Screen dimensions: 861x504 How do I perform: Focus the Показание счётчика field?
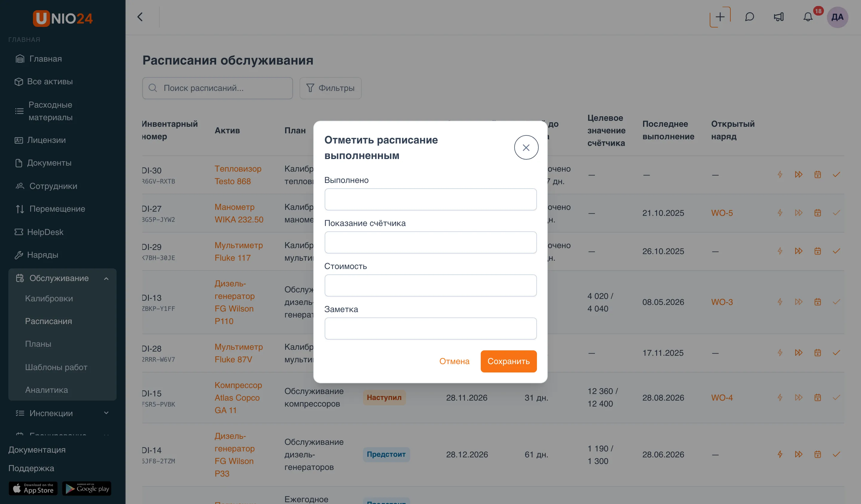pyautogui.click(x=430, y=242)
